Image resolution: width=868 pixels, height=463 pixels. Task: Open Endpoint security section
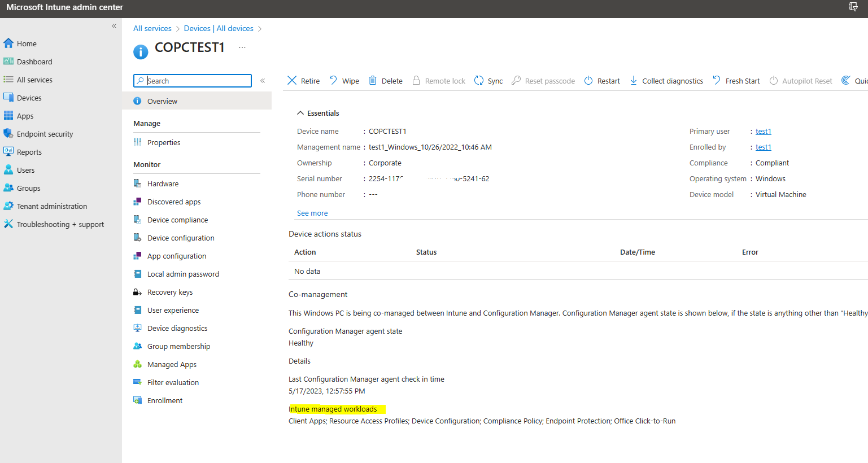(x=45, y=134)
